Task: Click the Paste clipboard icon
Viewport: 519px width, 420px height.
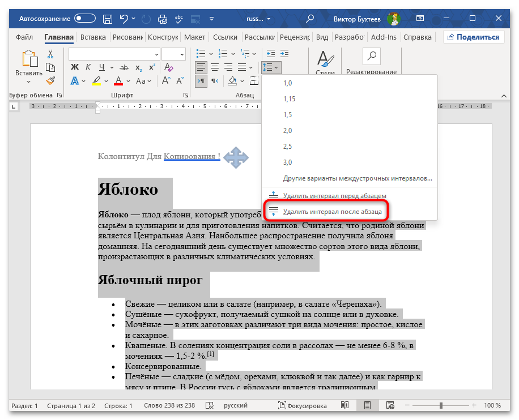Action: click(x=29, y=59)
